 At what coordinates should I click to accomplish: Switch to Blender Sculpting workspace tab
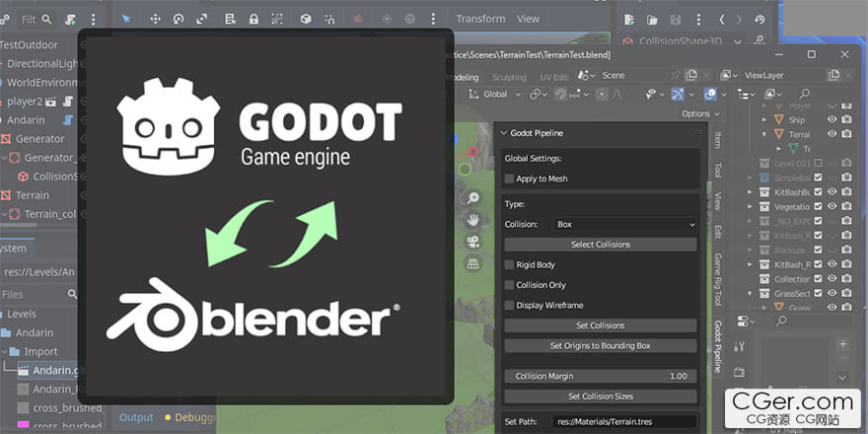pyautogui.click(x=509, y=78)
